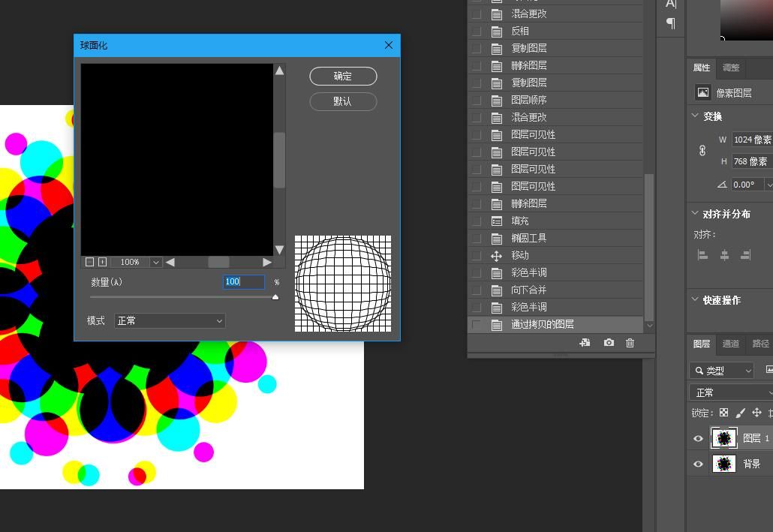
Task: Click the document icon of 向下合并 state
Action: click(496, 290)
